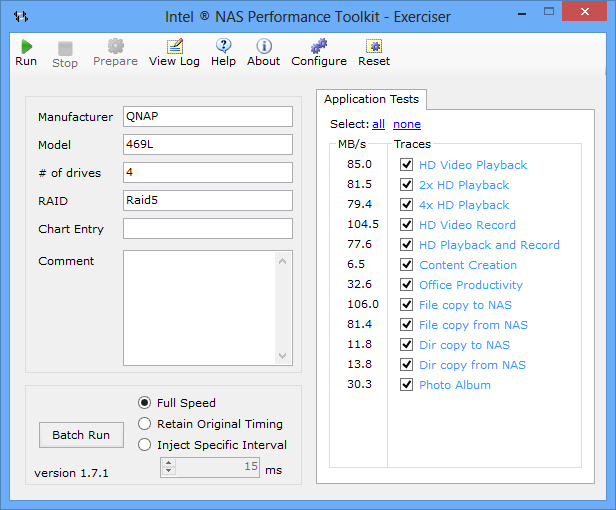Viewport: 616px width, 510px height.
Task: Open the Photo Album trace link
Action: tap(455, 385)
